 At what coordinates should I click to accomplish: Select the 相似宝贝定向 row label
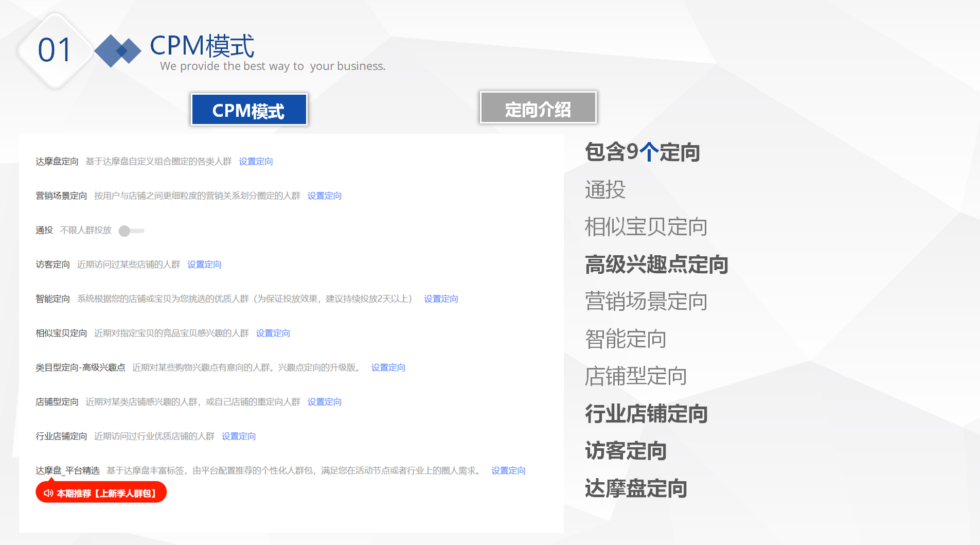61,333
